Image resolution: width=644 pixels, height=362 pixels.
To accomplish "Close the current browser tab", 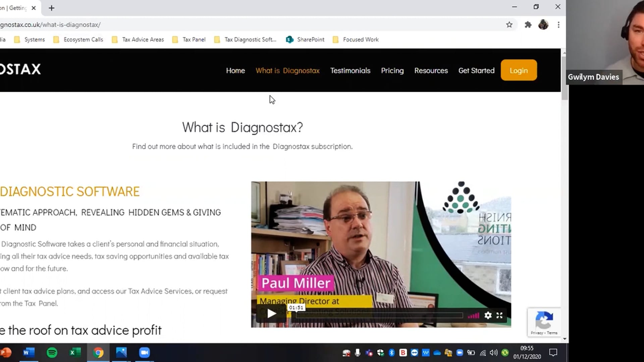I will (34, 8).
